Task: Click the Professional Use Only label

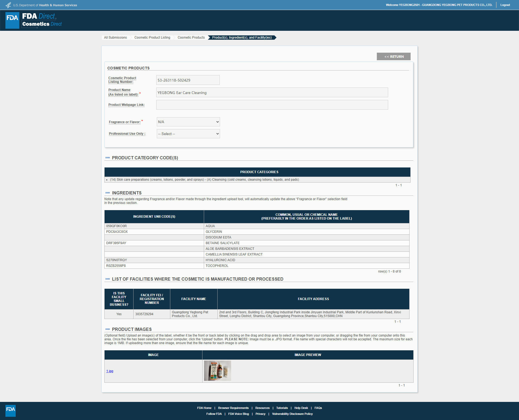Action: [127, 134]
